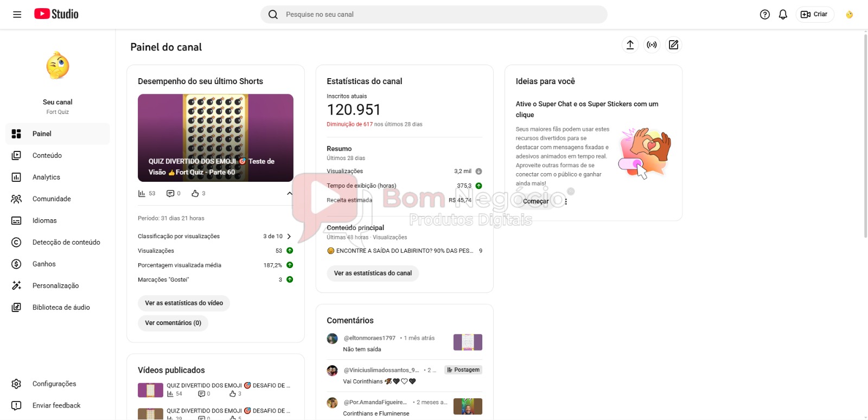Click the upload videos icon
868x420 pixels.
(x=630, y=45)
